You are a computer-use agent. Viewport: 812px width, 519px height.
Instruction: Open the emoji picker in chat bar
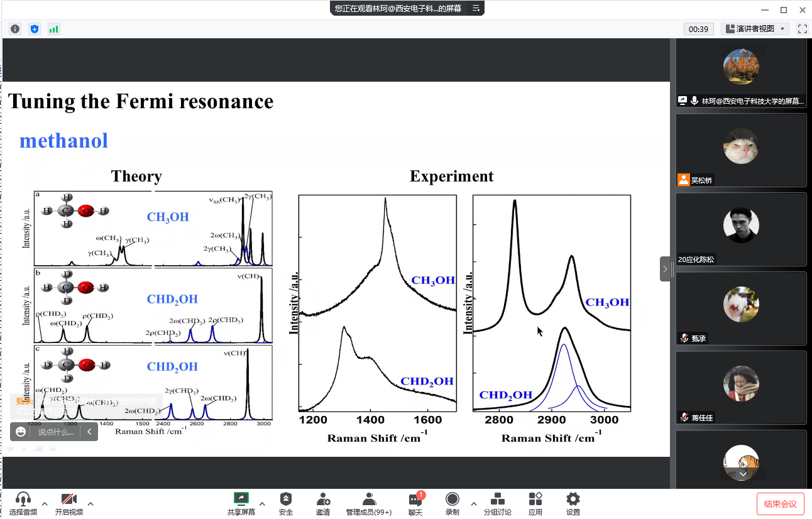point(21,432)
